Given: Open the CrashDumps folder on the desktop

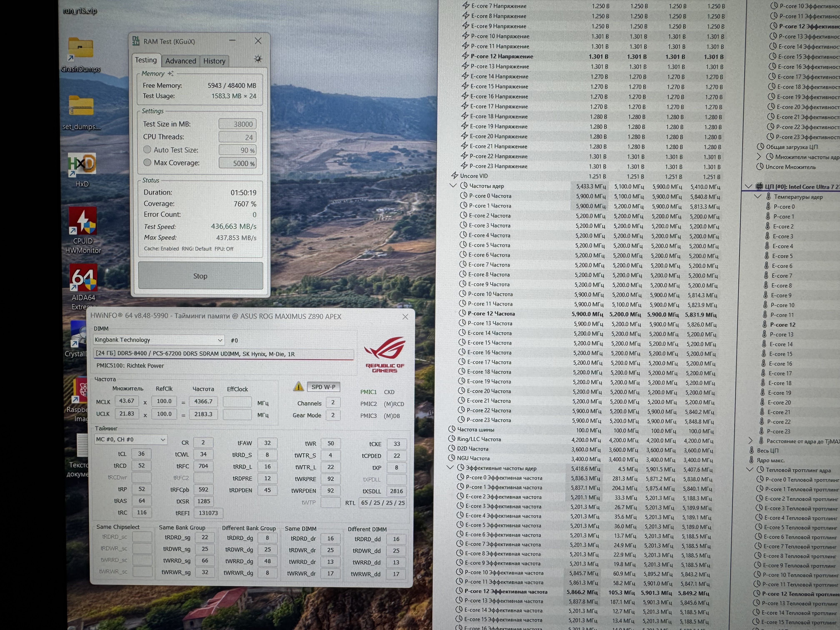Looking at the screenshot, I should pyautogui.click(x=80, y=49).
